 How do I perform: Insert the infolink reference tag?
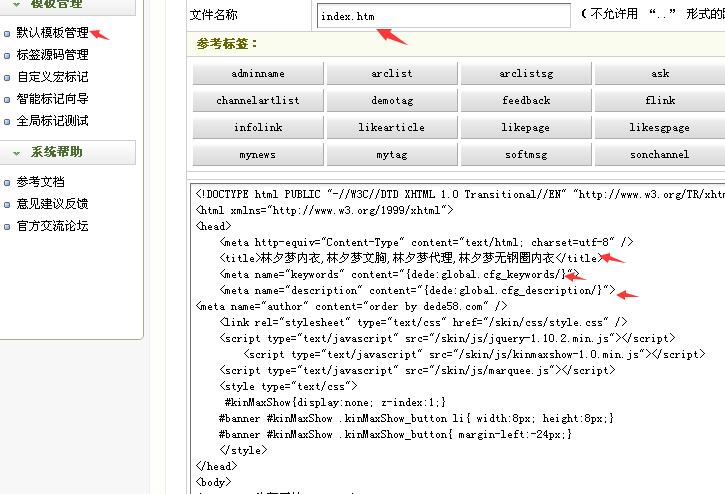258,127
